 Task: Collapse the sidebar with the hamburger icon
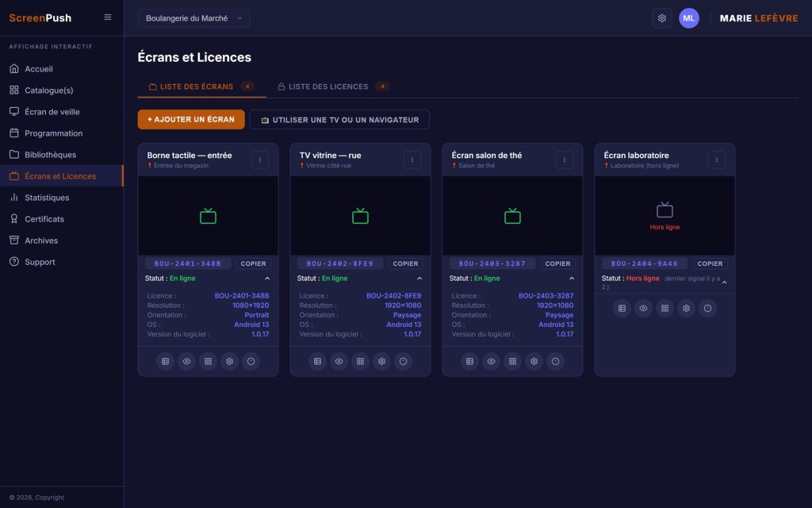(x=108, y=17)
